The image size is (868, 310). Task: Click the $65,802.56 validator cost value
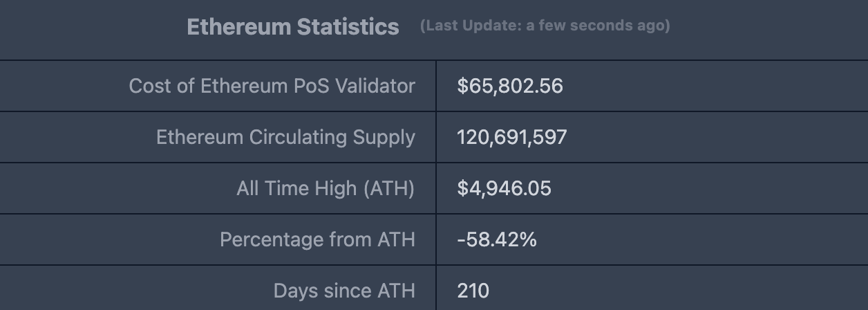(510, 86)
